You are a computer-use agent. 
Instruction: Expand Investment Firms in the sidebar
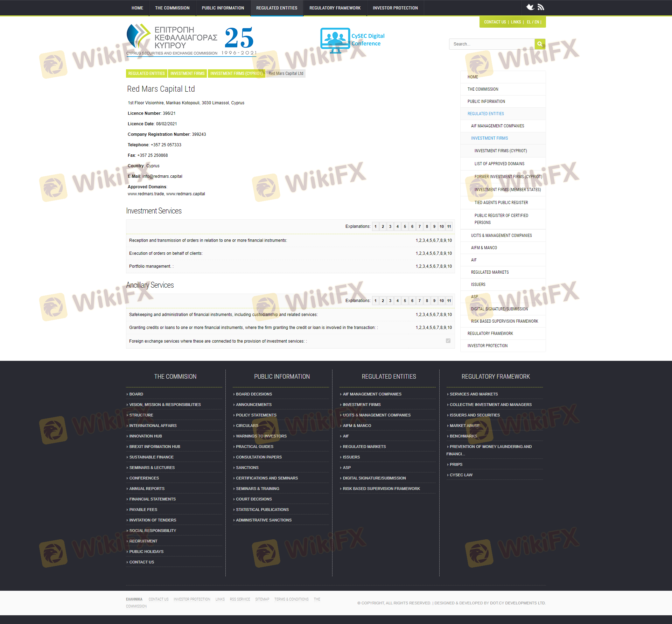pyautogui.click(x=489, y=138)
